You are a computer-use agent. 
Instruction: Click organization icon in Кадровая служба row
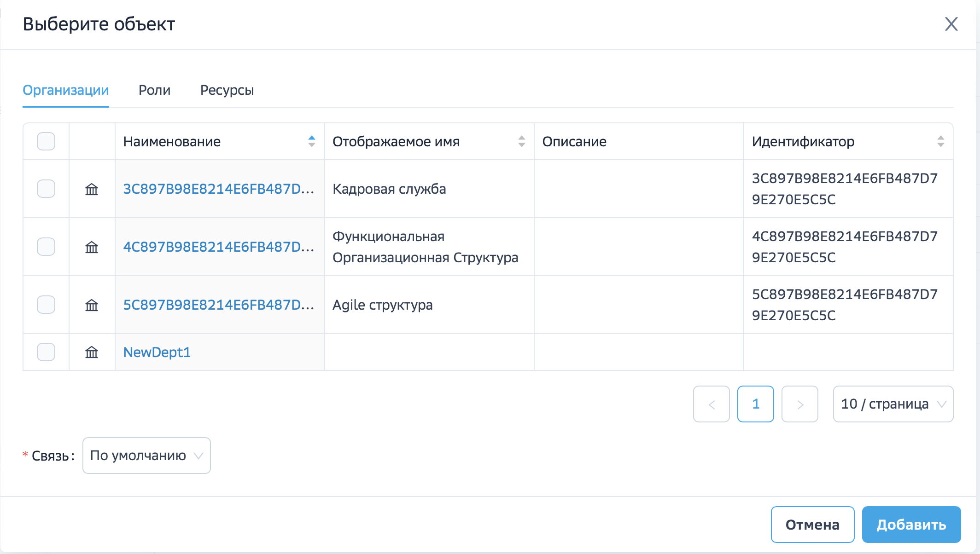[x=92, y=189]
